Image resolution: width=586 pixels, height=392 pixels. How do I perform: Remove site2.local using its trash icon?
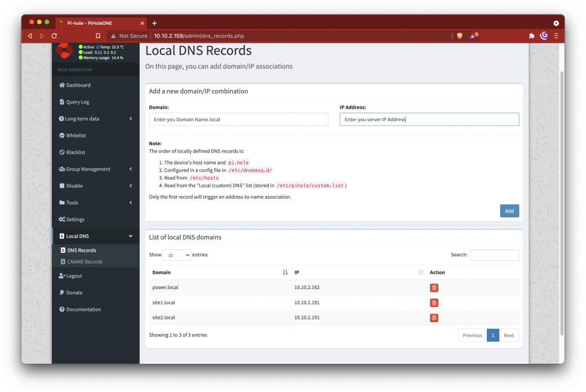click(434, 318)
